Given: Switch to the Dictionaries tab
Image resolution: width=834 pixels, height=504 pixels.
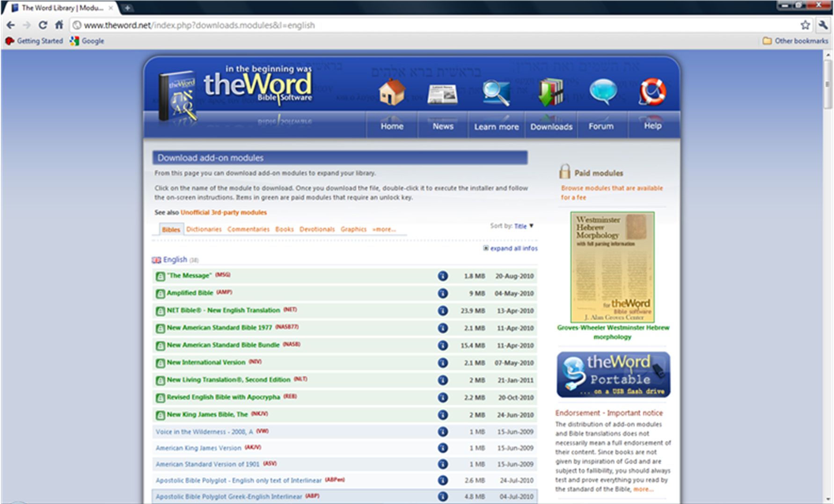Looking at the screenshot, I should (204, 229).
